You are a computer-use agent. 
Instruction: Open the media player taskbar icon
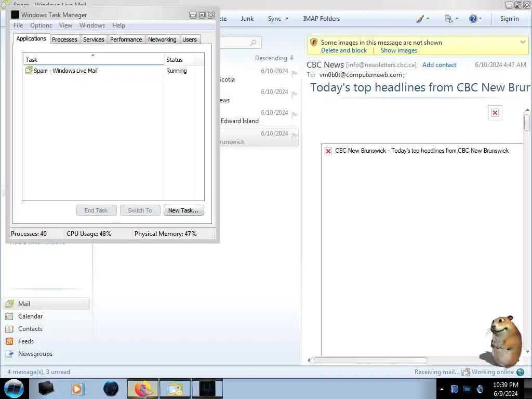(77, 389)
